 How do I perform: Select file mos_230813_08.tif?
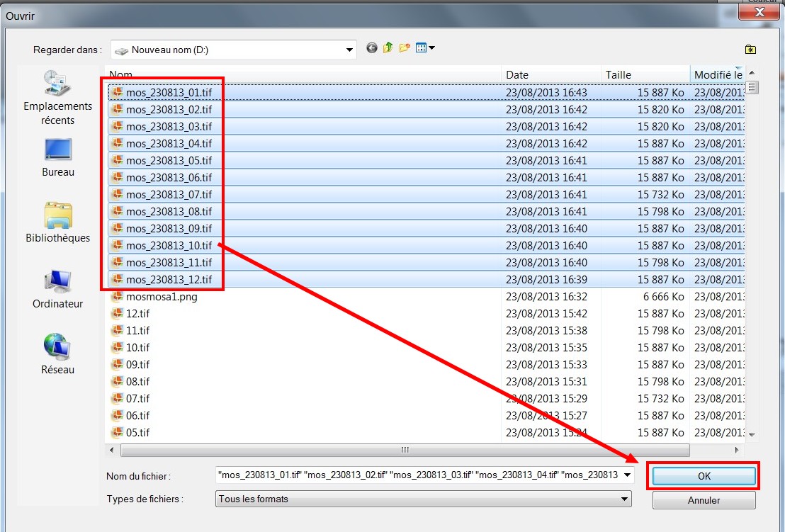[x=169, y=212]
